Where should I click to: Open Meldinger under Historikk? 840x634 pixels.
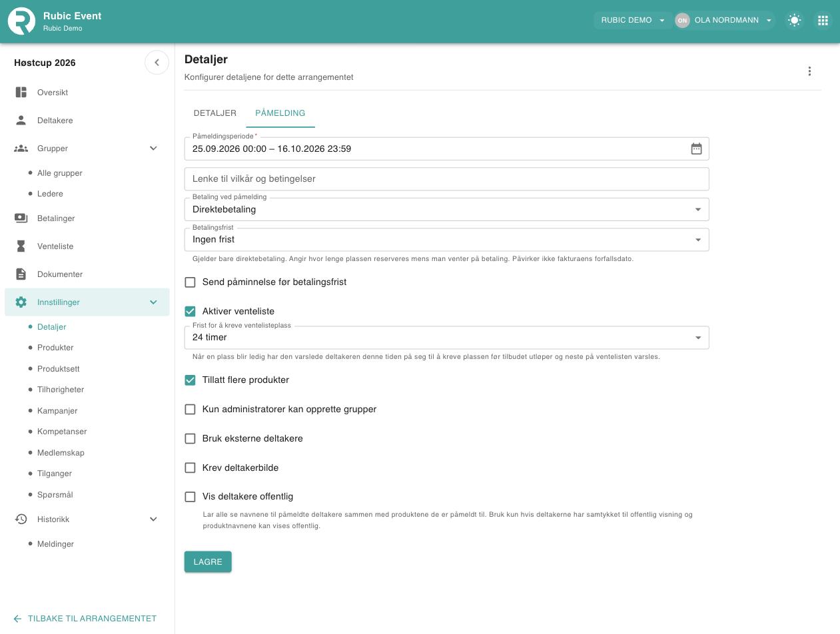(55, 544)
